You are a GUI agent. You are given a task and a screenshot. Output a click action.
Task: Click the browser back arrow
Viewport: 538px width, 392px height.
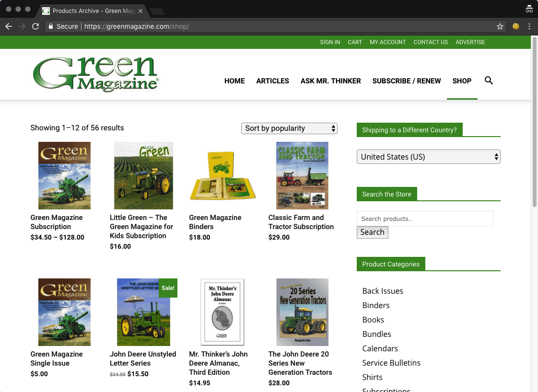(x=9, y=26)
